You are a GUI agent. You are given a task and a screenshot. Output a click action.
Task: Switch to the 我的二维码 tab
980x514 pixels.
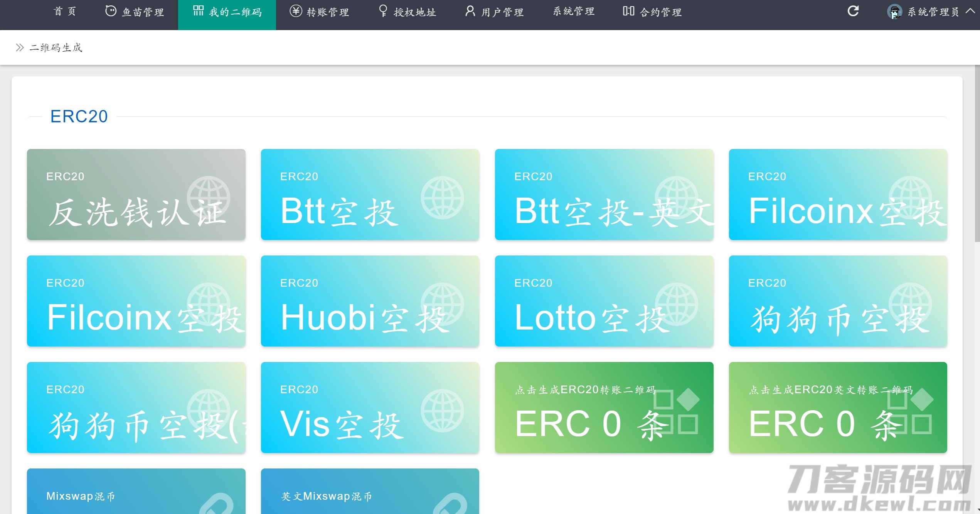(227, 12)
